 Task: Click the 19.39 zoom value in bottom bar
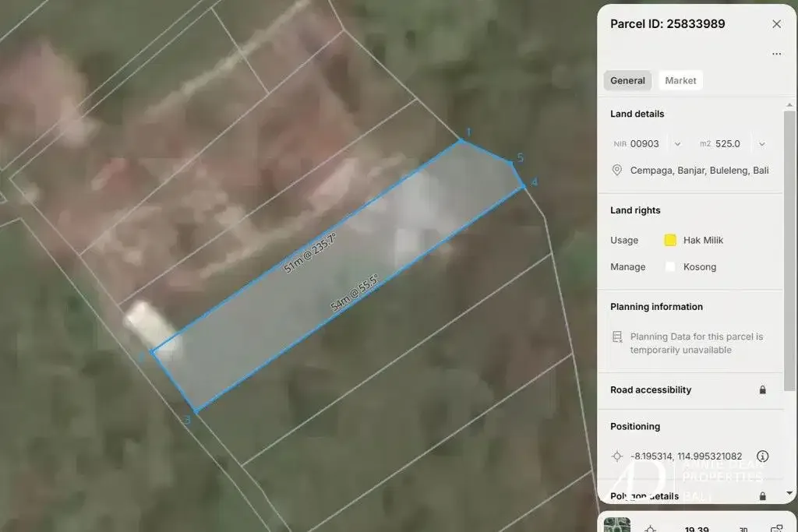tap(697, 530)
